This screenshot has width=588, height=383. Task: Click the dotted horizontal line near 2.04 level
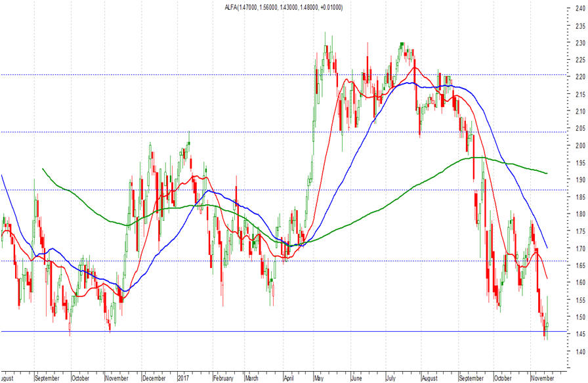[x=284, y=132]
